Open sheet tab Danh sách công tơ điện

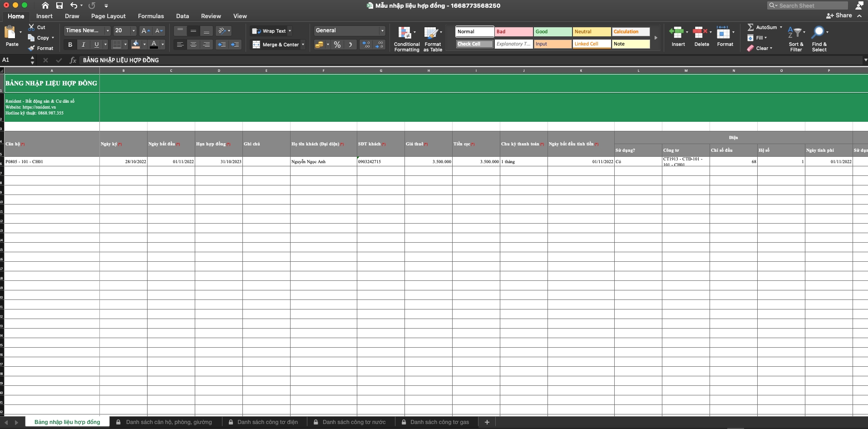pyautogui.click(x=267, y=422)
